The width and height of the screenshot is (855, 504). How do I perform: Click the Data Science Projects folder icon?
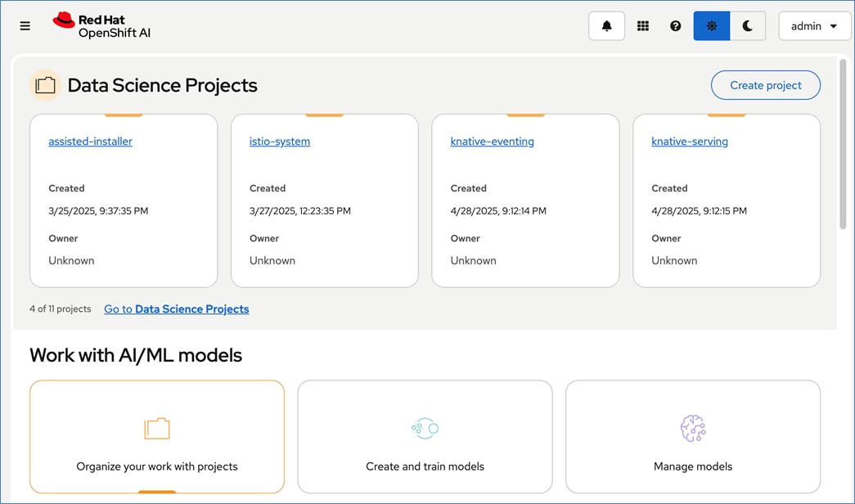pos(45,85)
